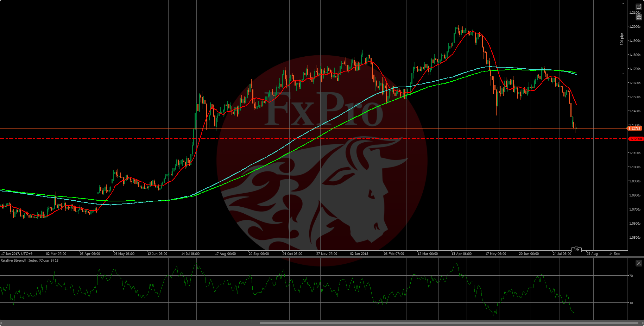Select the orange 1.12733 current price label
Image resolution: width=644 pixels, height=326 pixels.
coord(634,128)
